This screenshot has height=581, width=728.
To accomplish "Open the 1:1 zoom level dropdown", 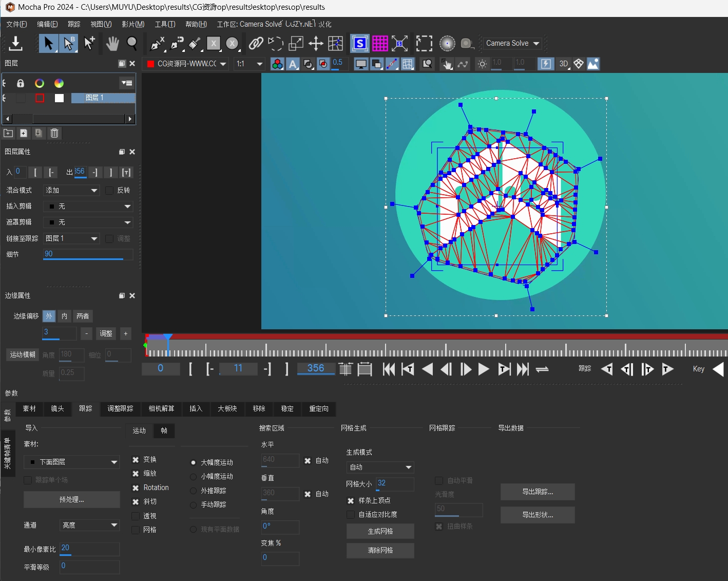I will tap(250, 64).
